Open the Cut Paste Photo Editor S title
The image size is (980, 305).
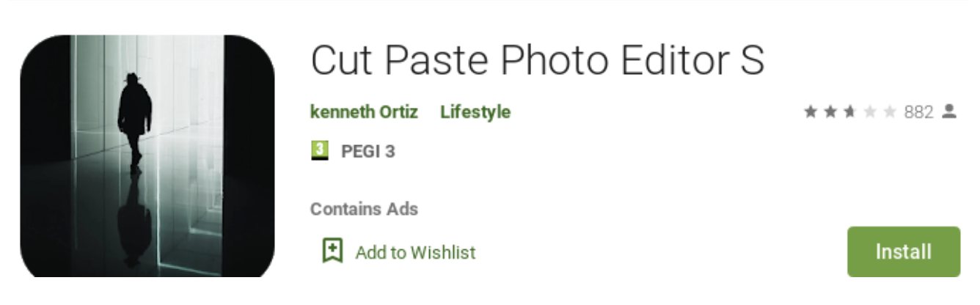tap(537, 60)
